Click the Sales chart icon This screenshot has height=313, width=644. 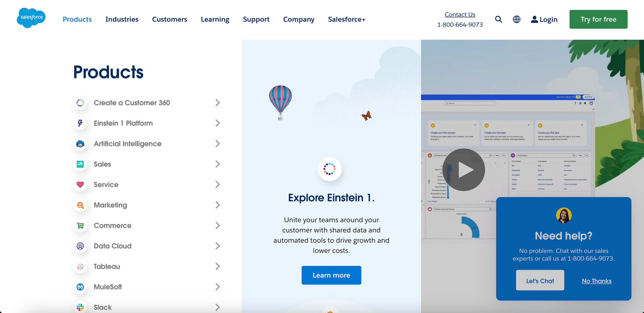pyautogui.click(x=80, y=164)
